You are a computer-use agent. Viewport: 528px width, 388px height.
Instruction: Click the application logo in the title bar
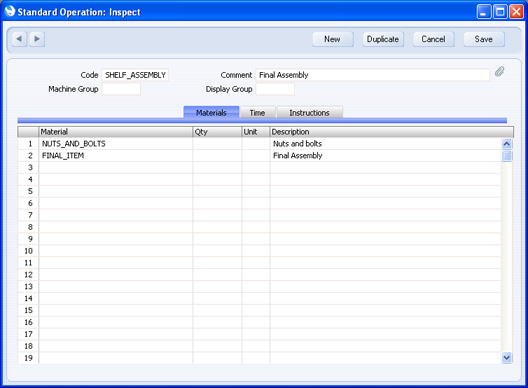click(x=10, y=11)
